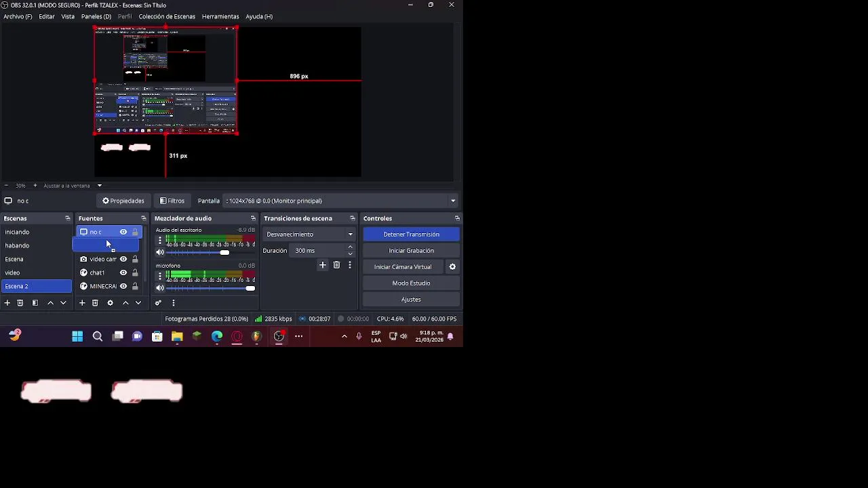Viewport: 868px width, 488px height.
Task: Open Desvanecimiento transition dropdown
Action: (310, 235)
